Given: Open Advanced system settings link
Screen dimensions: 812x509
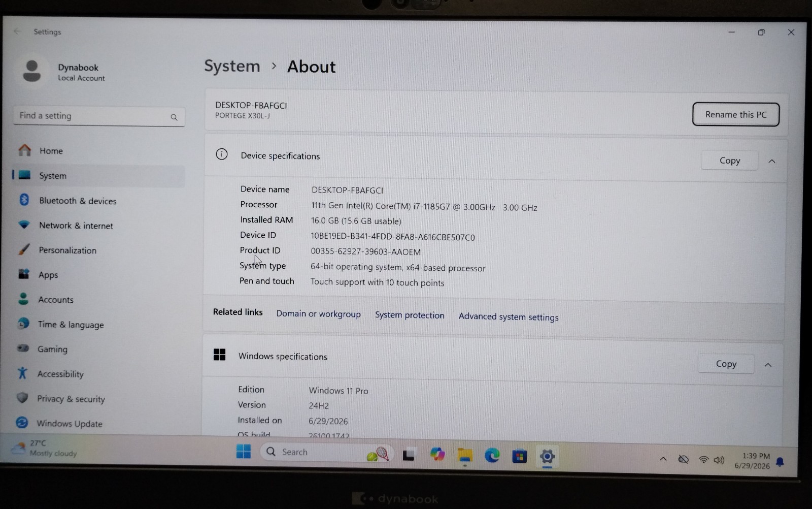Looking at the screenshot, I should (x=509, y=316).
